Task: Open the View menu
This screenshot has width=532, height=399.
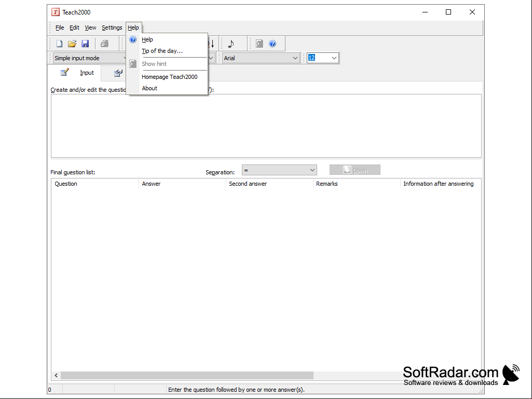Action: (90, 28)
